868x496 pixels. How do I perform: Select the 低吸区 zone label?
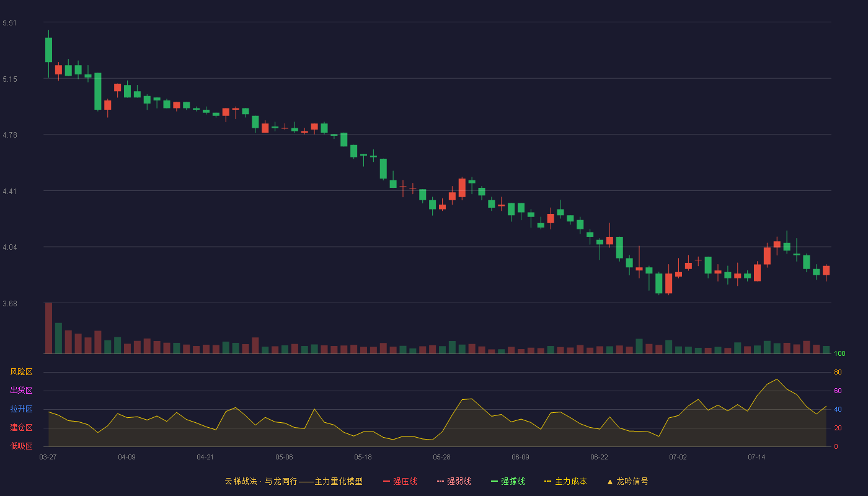[x=21, y=446]
